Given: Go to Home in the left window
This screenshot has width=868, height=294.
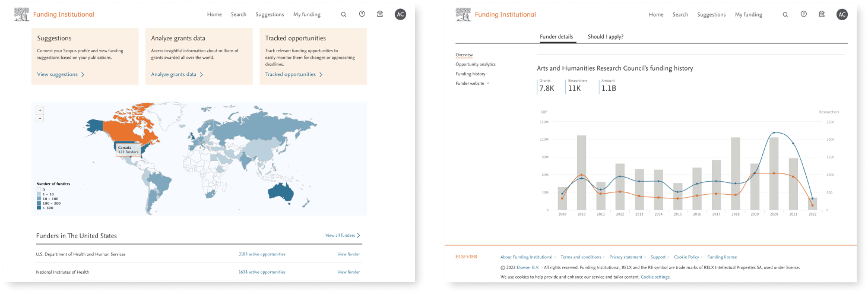Looking at the screenshot, I should click(214, 14).
